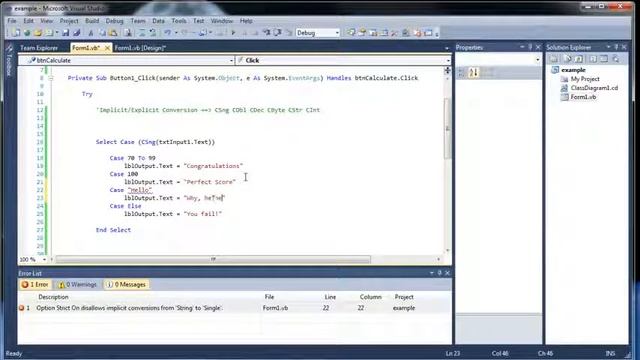640x360 pixels.
Task: Select the Option Strict On error row
Action: [x=235, y=308]
